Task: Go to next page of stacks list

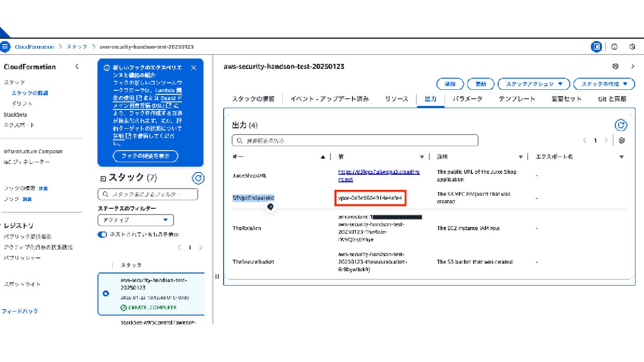Action: coord(201,248)
